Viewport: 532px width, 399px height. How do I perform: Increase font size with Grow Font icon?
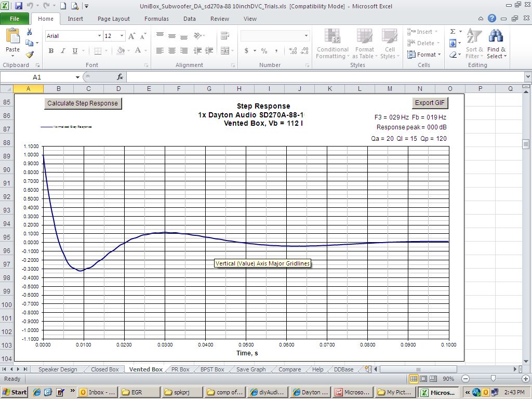131,36
